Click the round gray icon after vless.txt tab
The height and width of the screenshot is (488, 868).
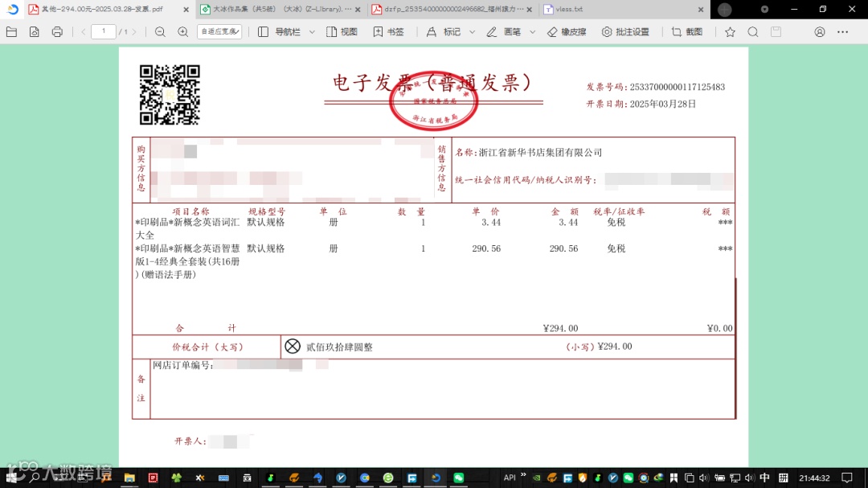point(725,10)
